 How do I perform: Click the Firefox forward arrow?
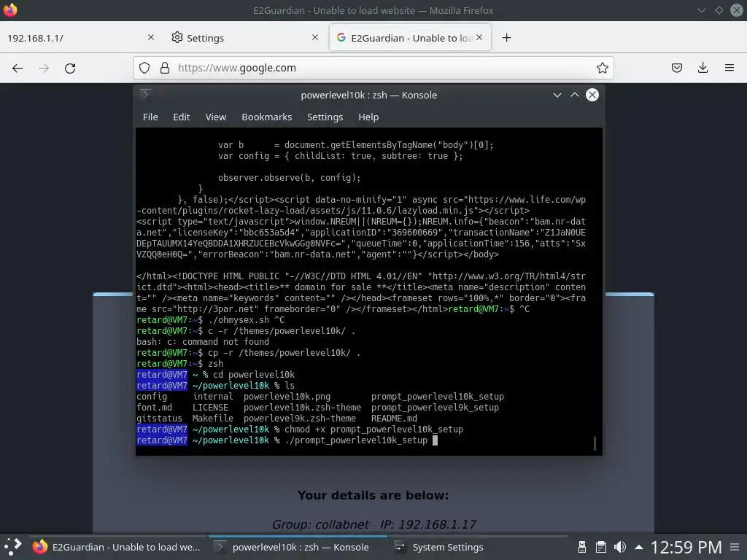(44, 68)
